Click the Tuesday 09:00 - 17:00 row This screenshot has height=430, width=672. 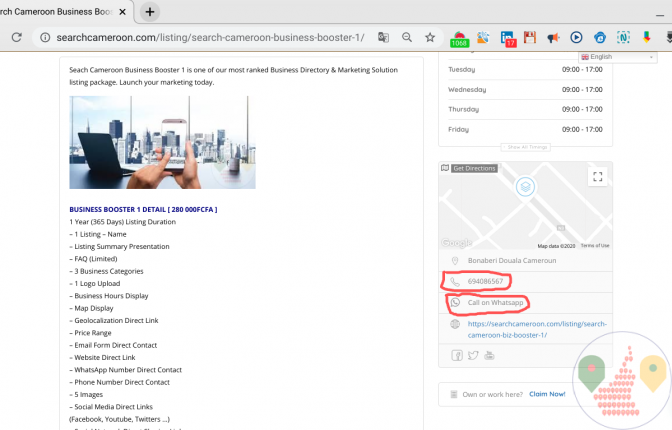pyautogui.click(x=525, y=69)
